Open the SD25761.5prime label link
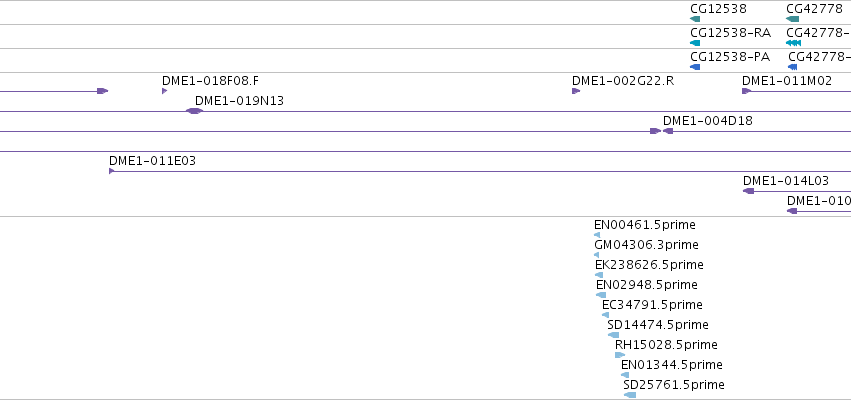Image resolution: width=851 pixels, height=400 pixels. (x=674, y=384)
